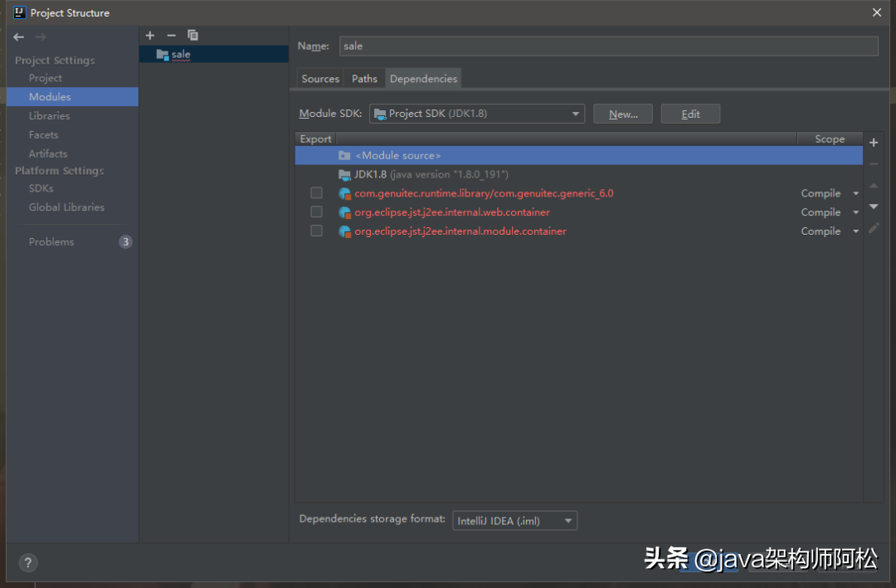The width and height of the screenshot is (896, 588).
Task: Toggle export for com.genuitec.generic_6.0 library
Action: tap(316, 193)
